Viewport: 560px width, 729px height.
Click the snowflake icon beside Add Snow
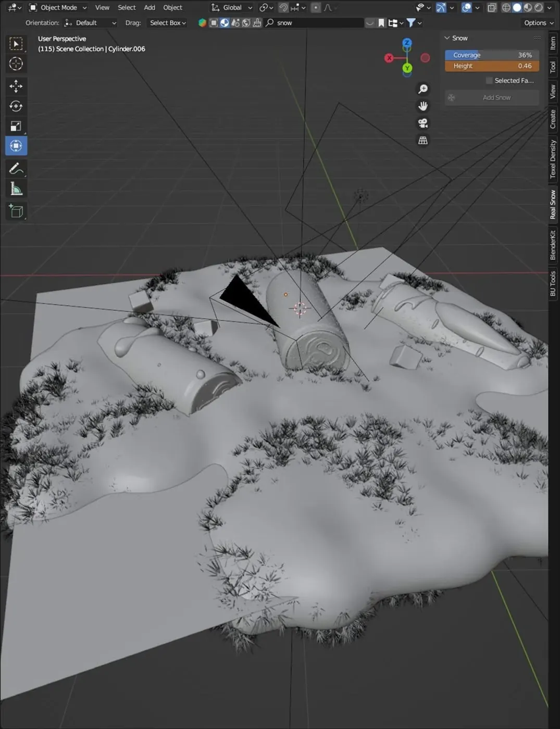(x=452, y=97)
